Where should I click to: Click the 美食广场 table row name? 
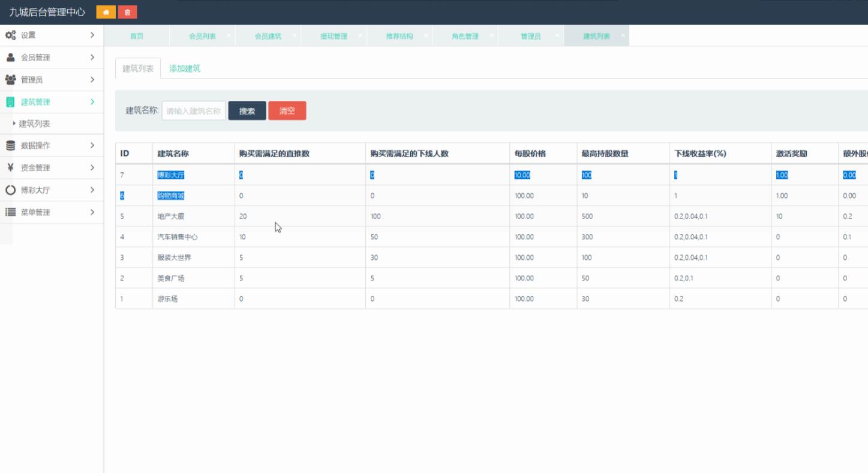171,278
